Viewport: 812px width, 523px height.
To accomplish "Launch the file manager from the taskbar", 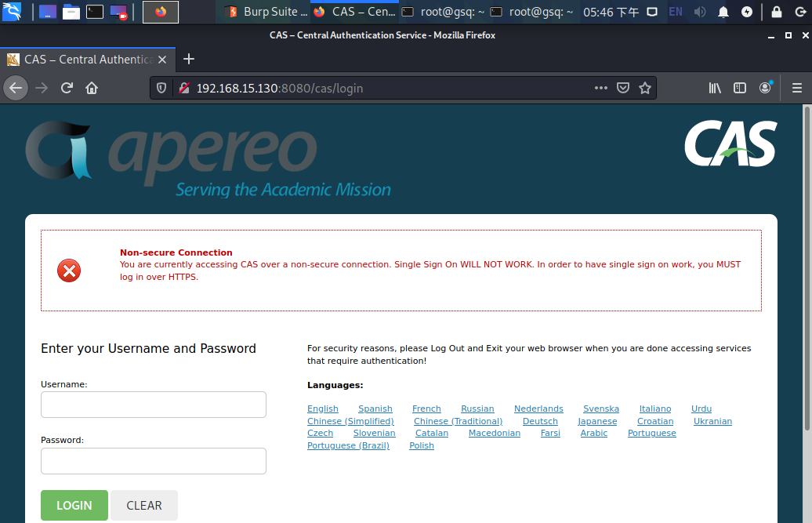I will click(x=71, y=12).
